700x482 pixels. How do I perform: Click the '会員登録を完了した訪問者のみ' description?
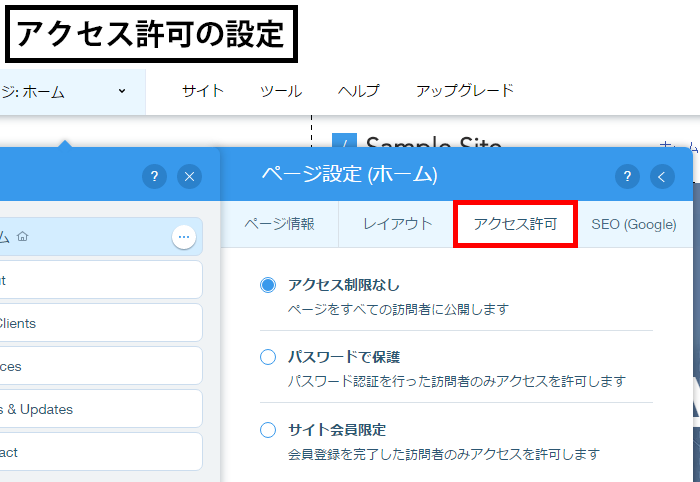click(444, 454)
